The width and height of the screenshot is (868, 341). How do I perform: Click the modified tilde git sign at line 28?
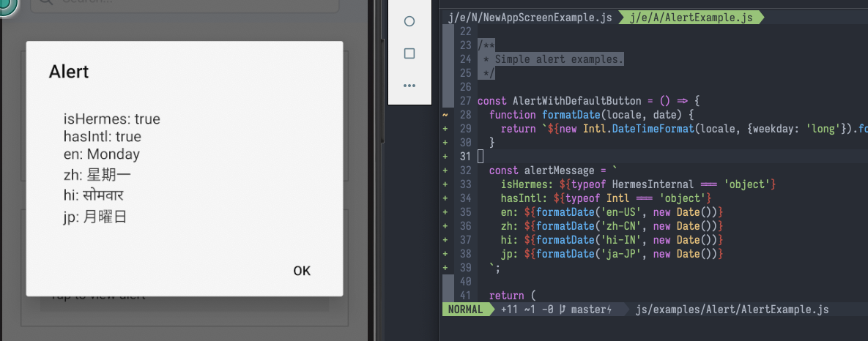coord(445,115)
